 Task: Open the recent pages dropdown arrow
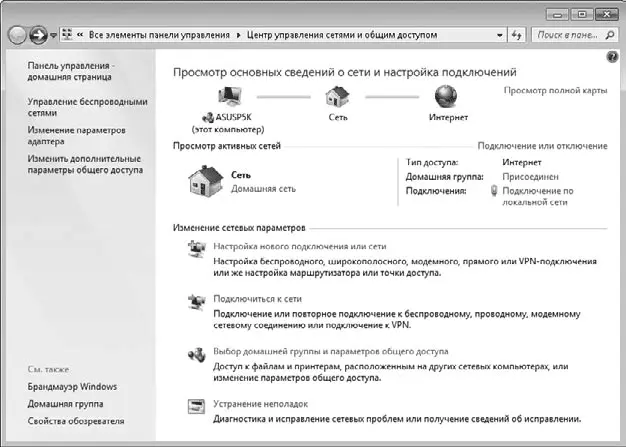tap(53, 36)
